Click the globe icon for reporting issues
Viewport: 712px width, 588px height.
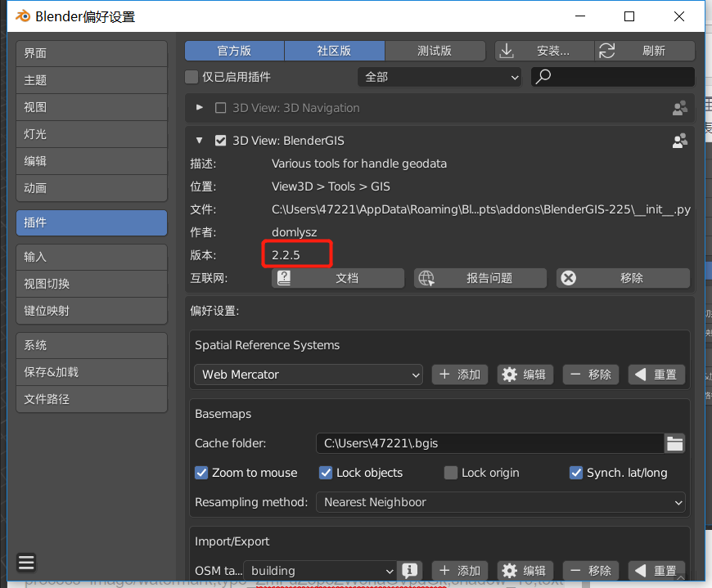pos(426,278)
